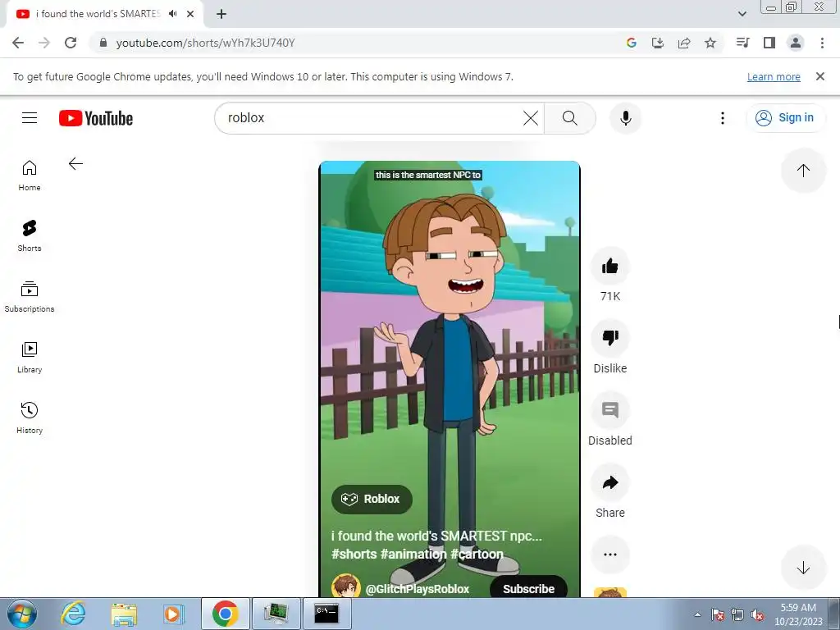
Task: Dismiss the Chrome update banner
Action: 819,76
